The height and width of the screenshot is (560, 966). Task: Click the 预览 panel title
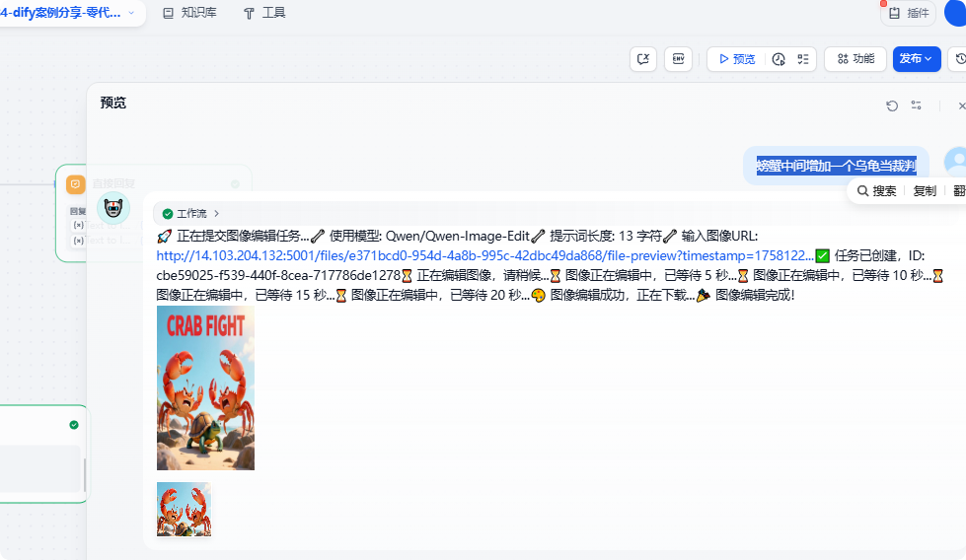(x=113, y=103)
